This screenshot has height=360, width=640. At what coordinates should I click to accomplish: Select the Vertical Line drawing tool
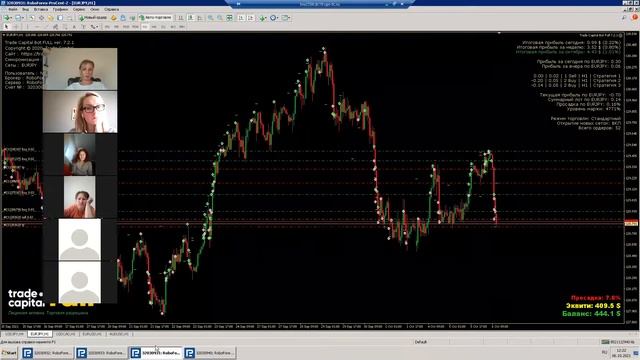(x=28, y=27)
